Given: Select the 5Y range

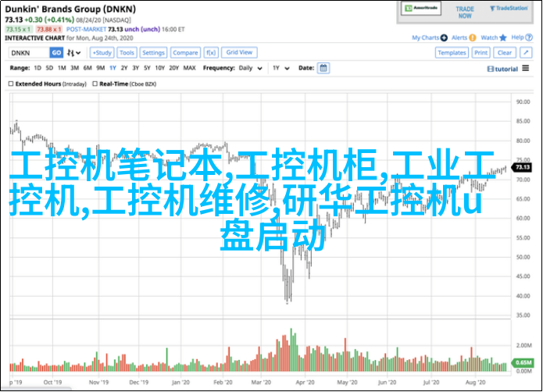Looking at the screenshot, I should pos(147,68).
